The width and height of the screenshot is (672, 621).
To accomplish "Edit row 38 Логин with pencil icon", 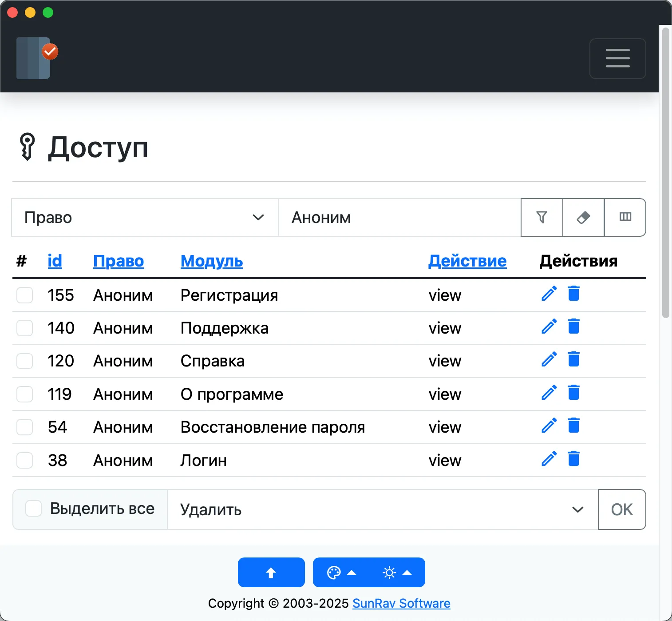I will coord(549,459).
